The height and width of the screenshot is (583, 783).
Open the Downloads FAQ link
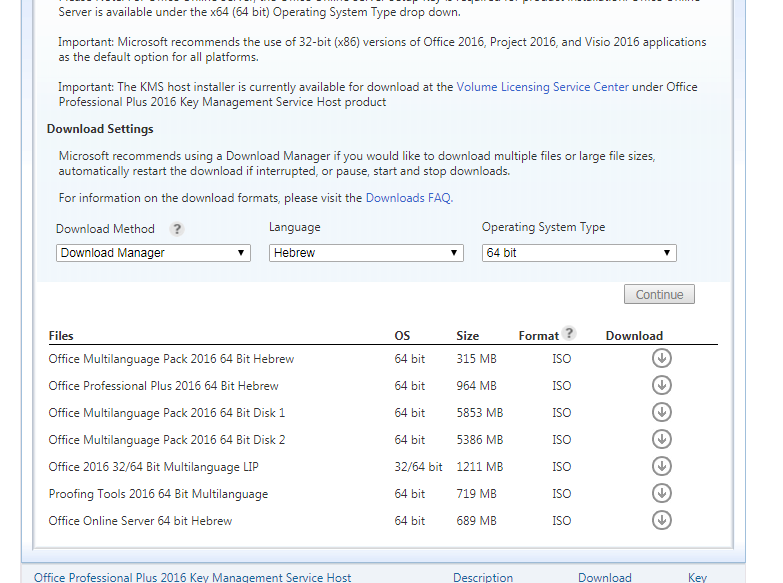tap(408, 198)
